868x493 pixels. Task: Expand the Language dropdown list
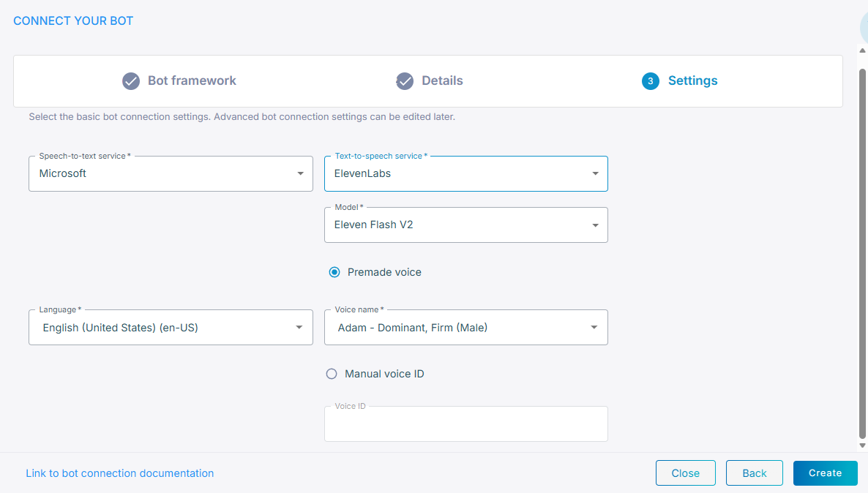pyautogui.click(x=171, y=328)
